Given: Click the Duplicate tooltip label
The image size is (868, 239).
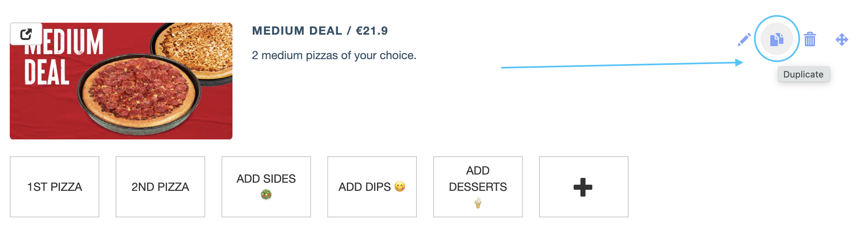Looking at the screenshot, I should click(x=804, y=74).
